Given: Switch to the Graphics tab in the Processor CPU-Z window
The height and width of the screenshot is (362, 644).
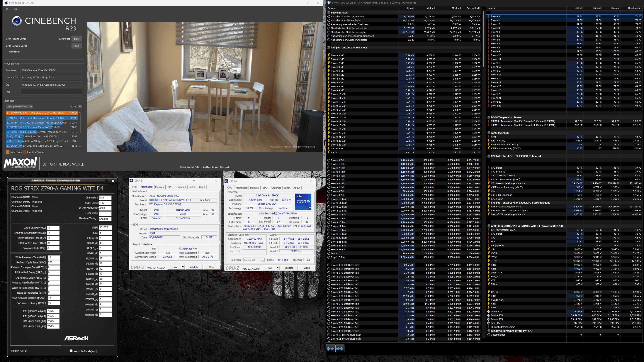Looking at the screenshot, I should [276, 188].
